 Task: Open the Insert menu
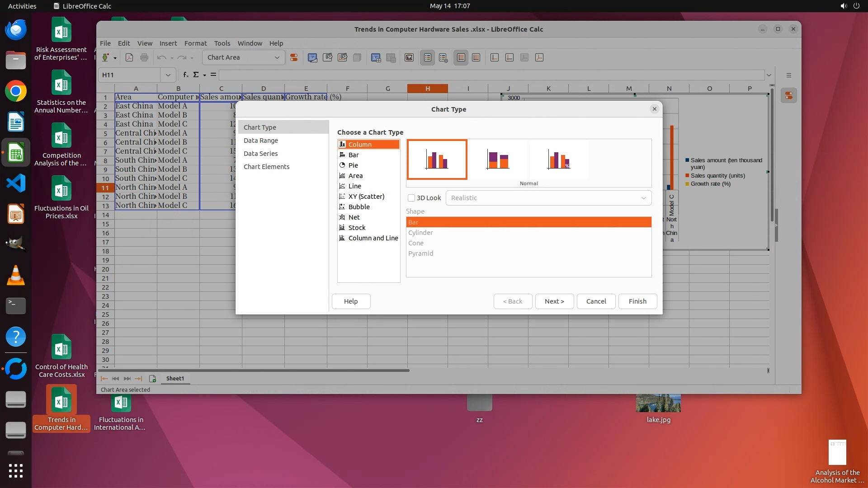click(168, 43)
